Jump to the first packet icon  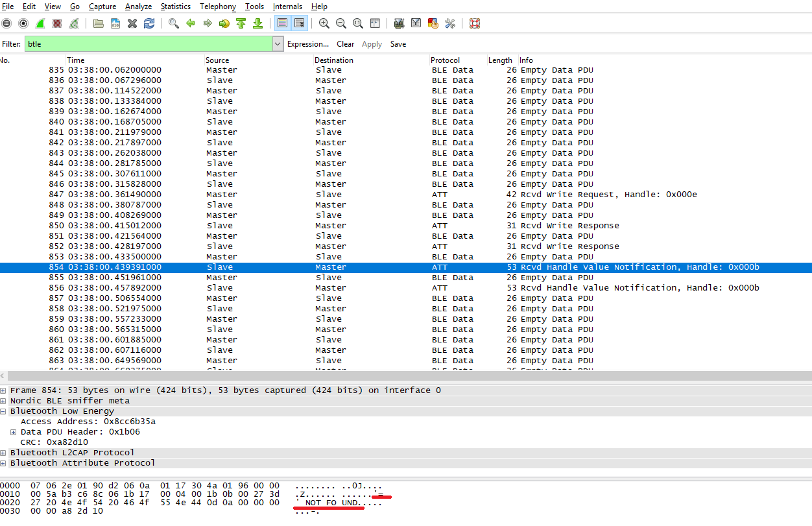pyautogui.click(x=241, y=23)
